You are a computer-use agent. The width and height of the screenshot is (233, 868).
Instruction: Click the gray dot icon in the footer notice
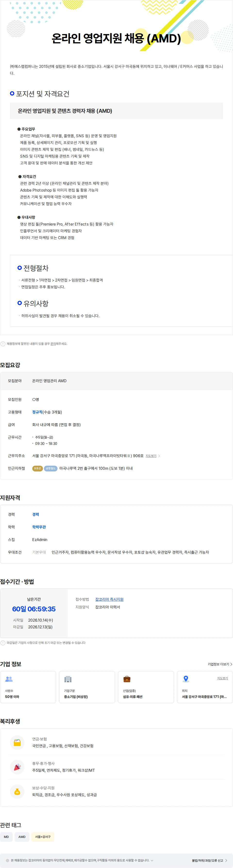[x=8, y=860]
